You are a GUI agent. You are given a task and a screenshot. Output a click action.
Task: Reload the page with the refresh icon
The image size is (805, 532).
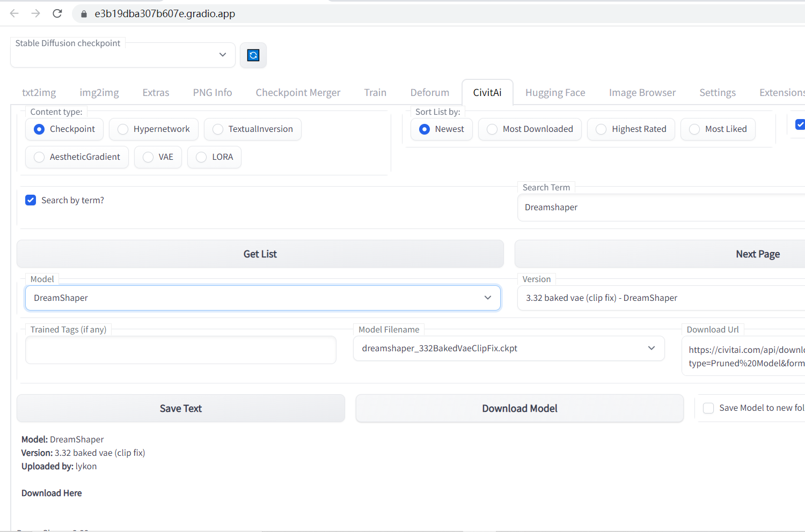57,13
